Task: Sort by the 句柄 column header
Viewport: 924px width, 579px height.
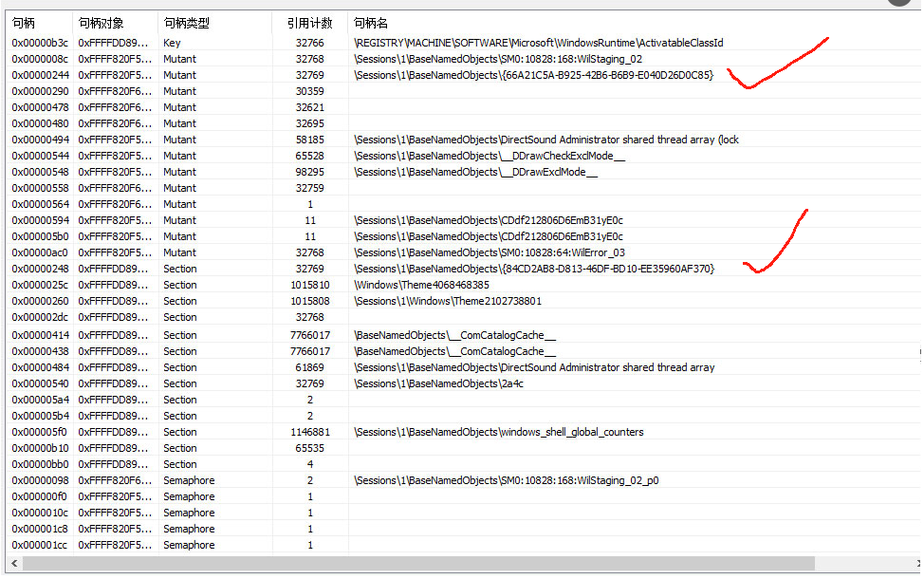Action: click(23, 22)
